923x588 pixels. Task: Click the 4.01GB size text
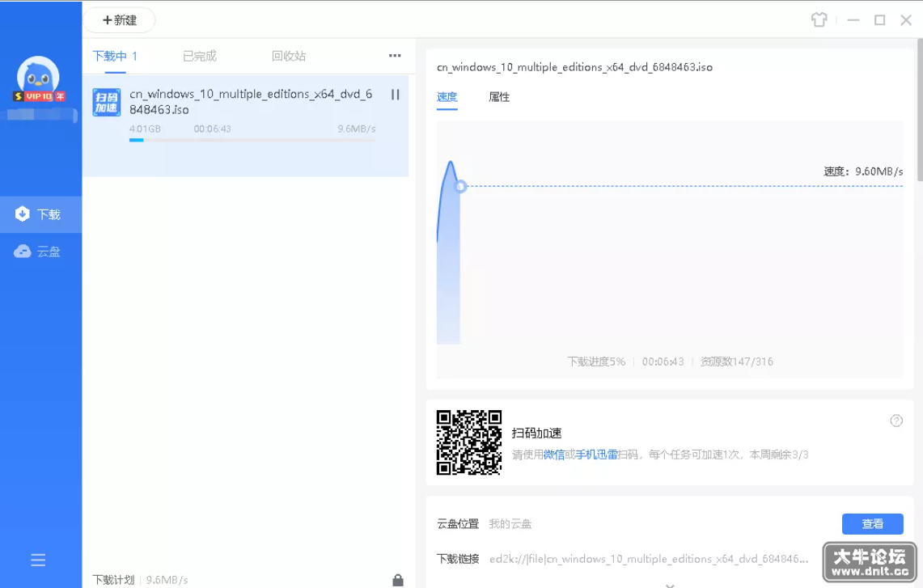(145, 129)
